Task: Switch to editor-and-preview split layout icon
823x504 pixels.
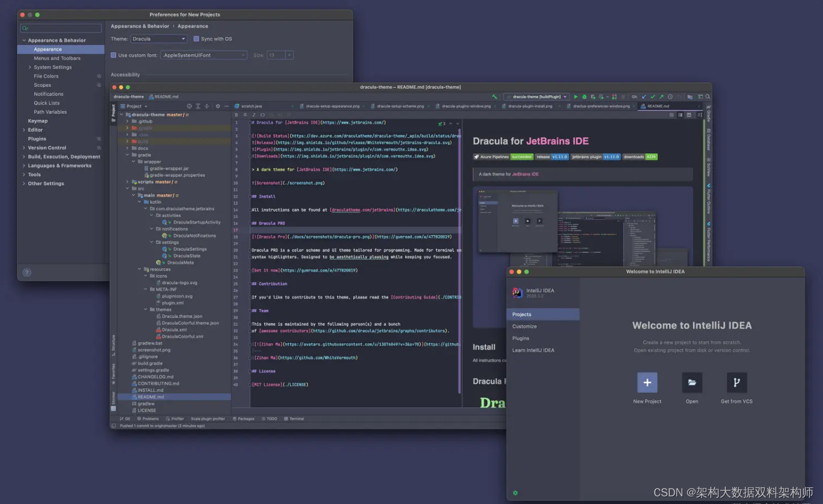Action: pos(680,115)
